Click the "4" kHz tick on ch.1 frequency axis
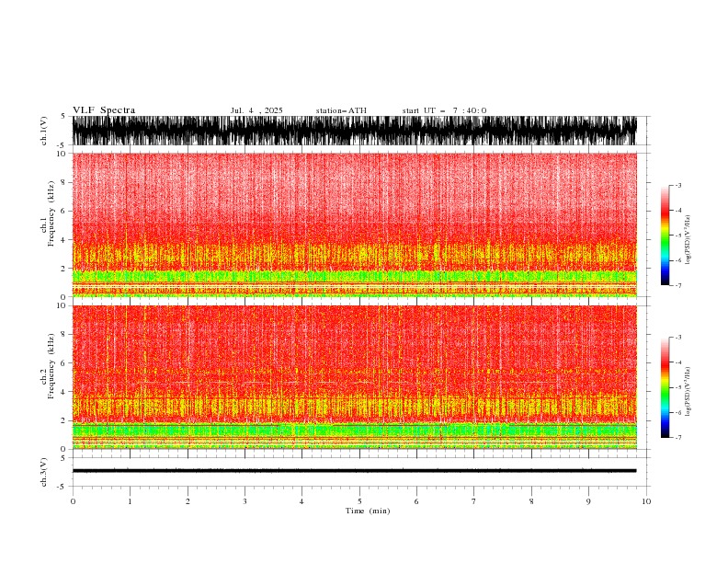 click(63, 240)
